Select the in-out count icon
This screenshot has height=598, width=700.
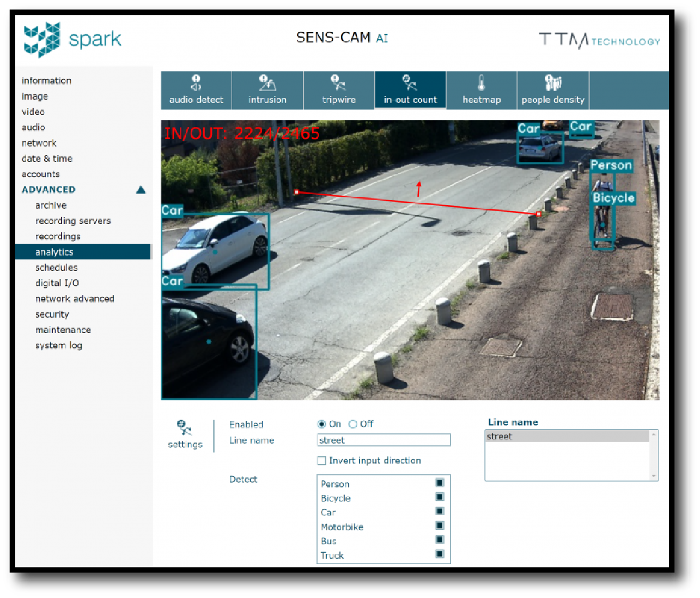point(410,83)
